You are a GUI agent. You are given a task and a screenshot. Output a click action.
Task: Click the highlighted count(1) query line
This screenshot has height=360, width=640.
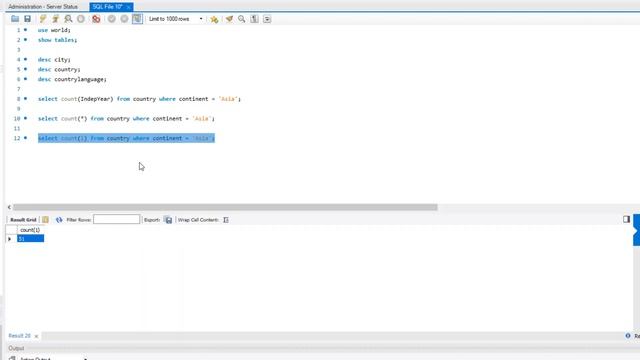tap(126, 138)
